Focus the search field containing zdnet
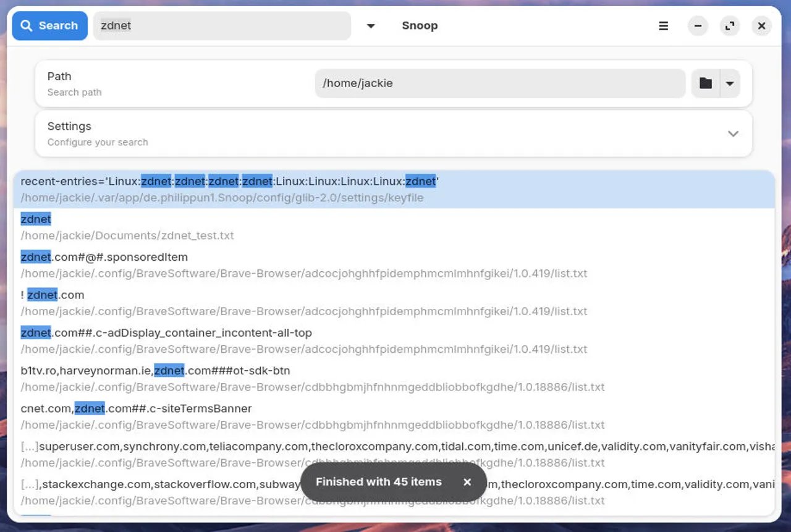The width and height of the screenshot is (791, 532). pyautogui.click(x=222, y=26)
